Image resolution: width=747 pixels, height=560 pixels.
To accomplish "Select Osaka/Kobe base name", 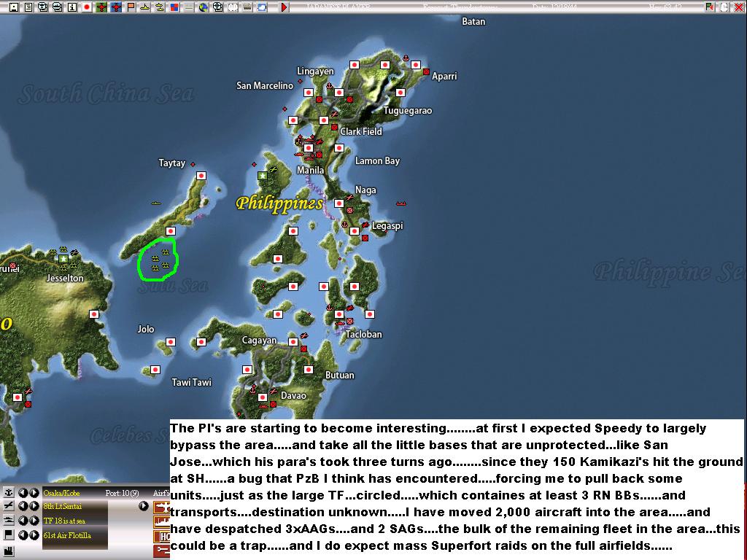I will click(61, 493).
